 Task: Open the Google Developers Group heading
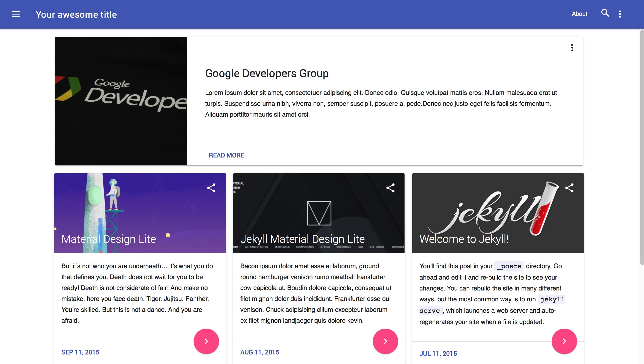point(267,73)
